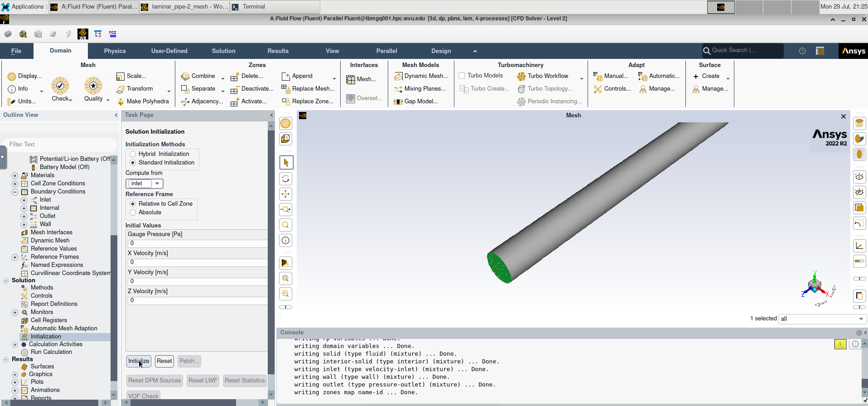Click the console warning icon

840,344
